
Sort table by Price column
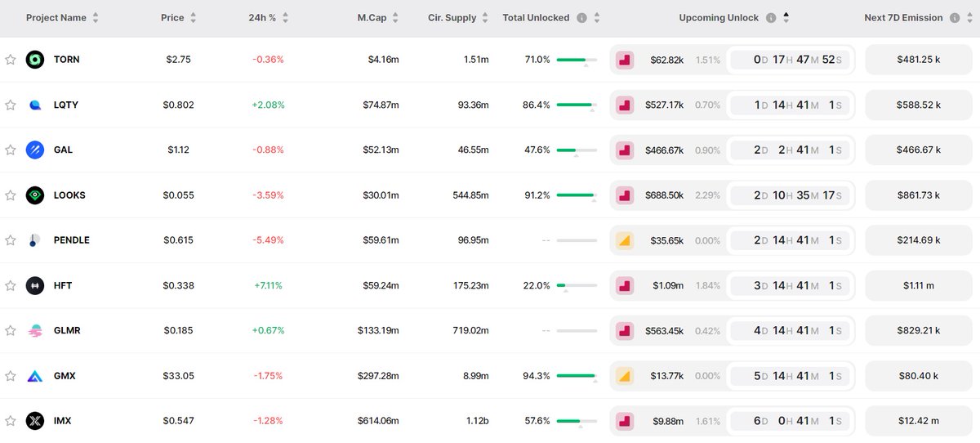click(194, 18)
